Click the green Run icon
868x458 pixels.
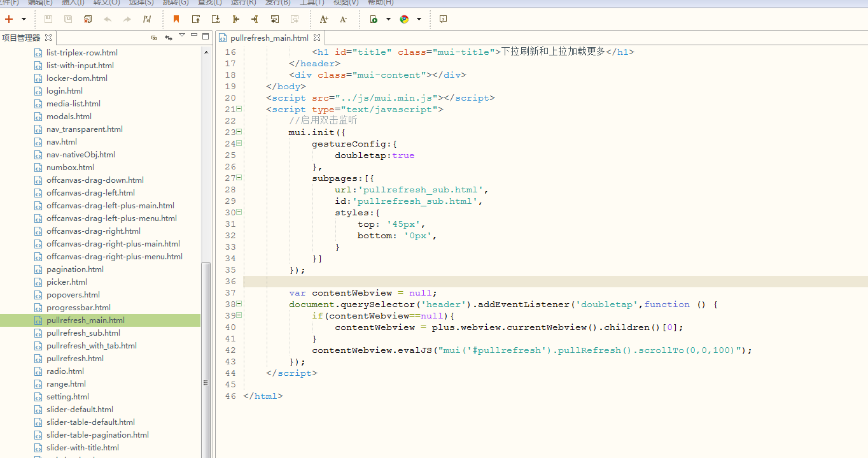[x=374, y=19]
